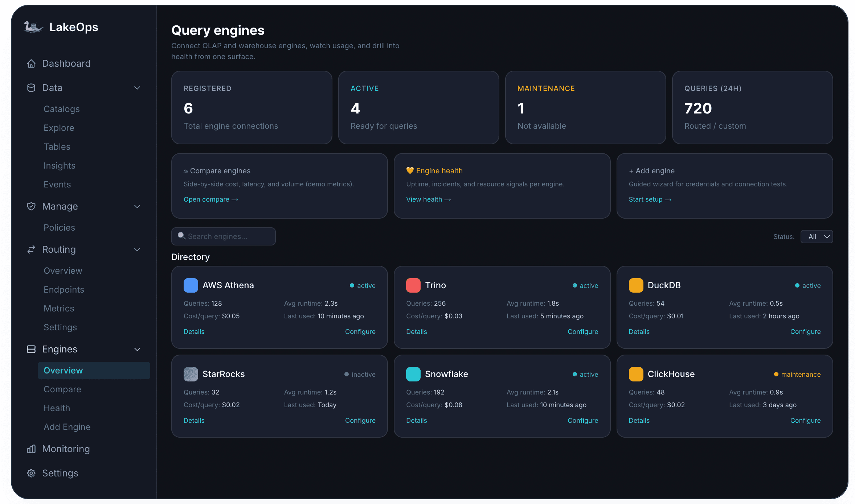Click Add Engine in sidebar
Image resolution: width=855 pixels, height=504 pixels.
point(67,427)
